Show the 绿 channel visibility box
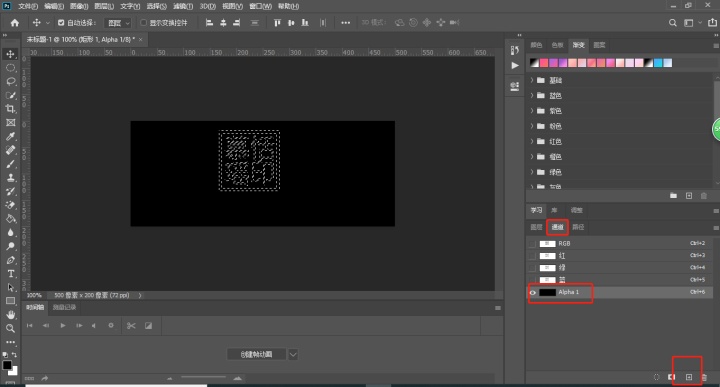Image resolution: width=720 pixels, height=387 pixels. click(x=532, y=268)
